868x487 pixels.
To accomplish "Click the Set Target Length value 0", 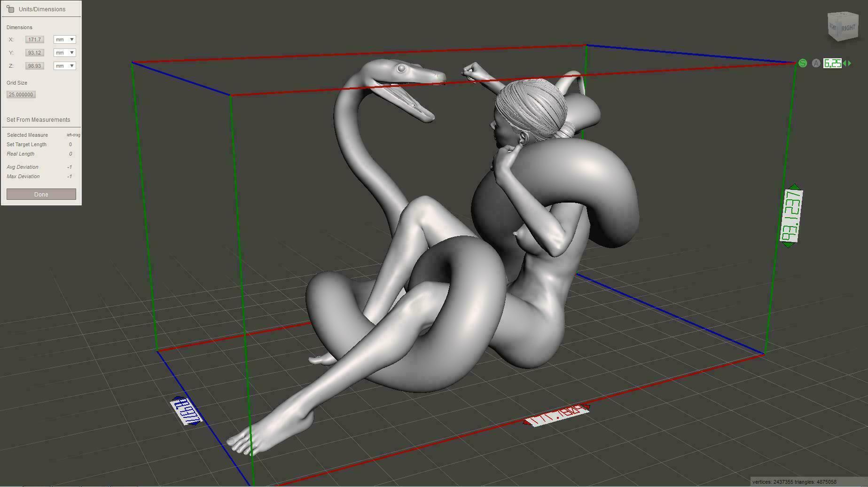I will (70, 144).
